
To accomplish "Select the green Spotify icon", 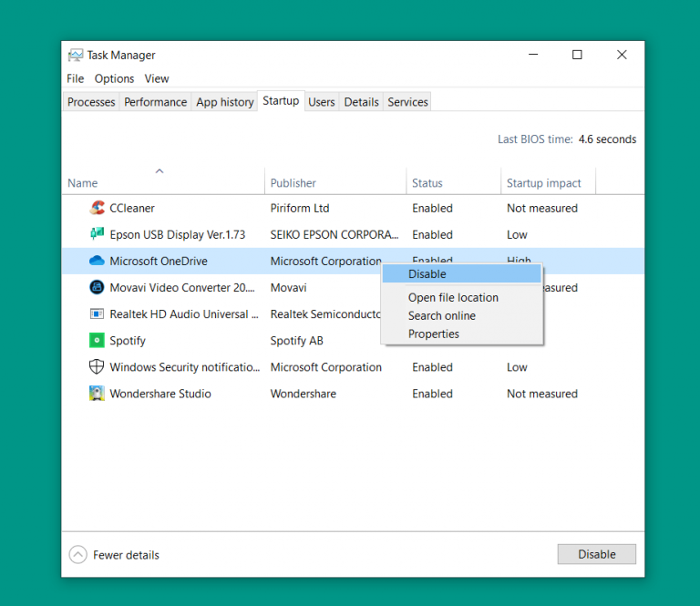I will [x=97, y=340].
